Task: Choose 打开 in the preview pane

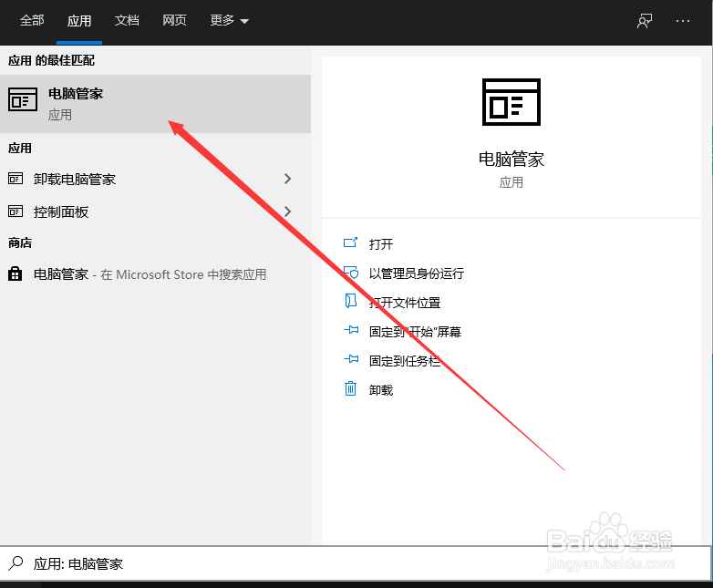Action: pyautogui.click(x=380, y=244)
